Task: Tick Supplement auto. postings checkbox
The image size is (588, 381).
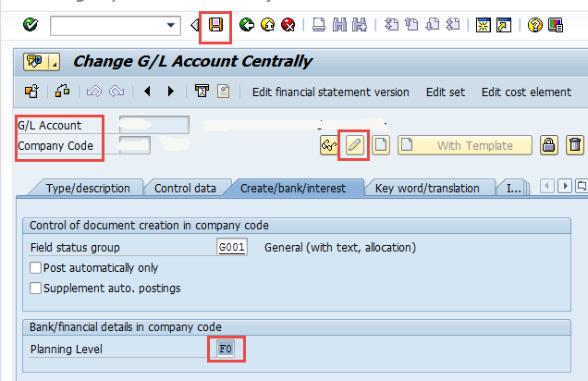Action: 36,288
